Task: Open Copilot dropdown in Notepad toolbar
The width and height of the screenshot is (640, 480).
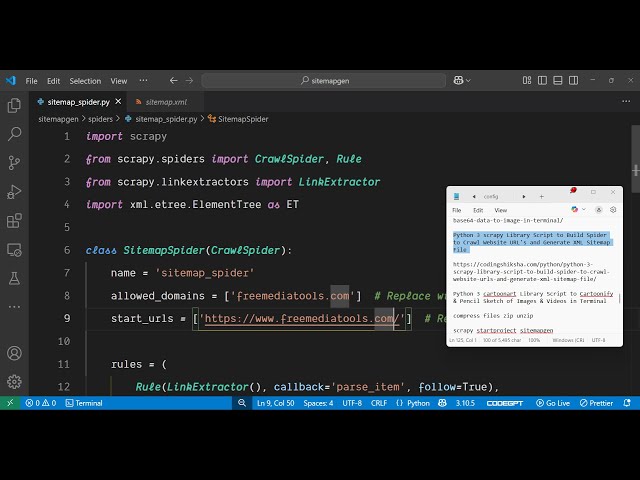Action: click(x=578, y=209)
